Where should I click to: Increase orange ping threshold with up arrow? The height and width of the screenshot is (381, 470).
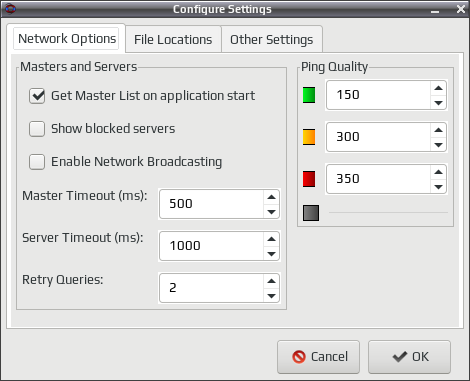438,130
